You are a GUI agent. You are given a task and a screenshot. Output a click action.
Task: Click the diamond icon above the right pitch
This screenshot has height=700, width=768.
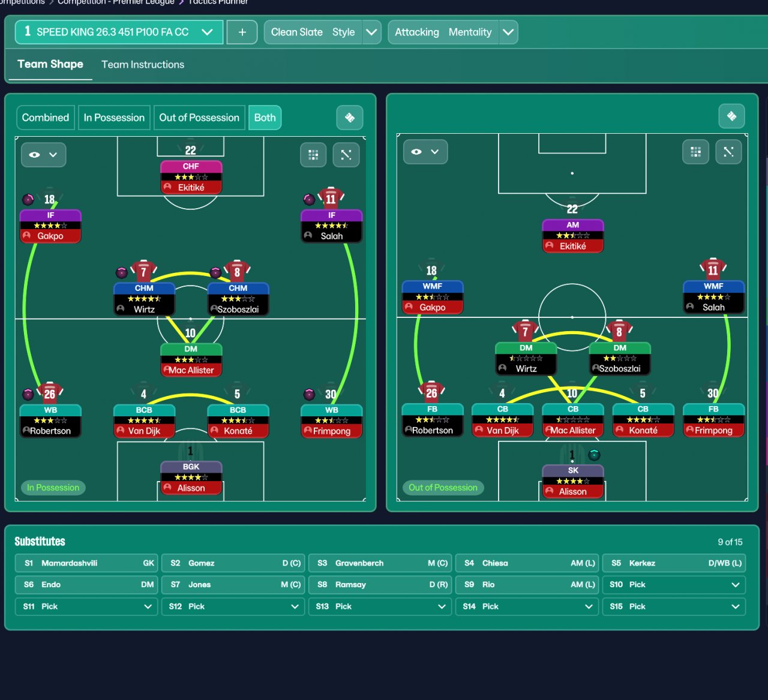coord(731,116)
